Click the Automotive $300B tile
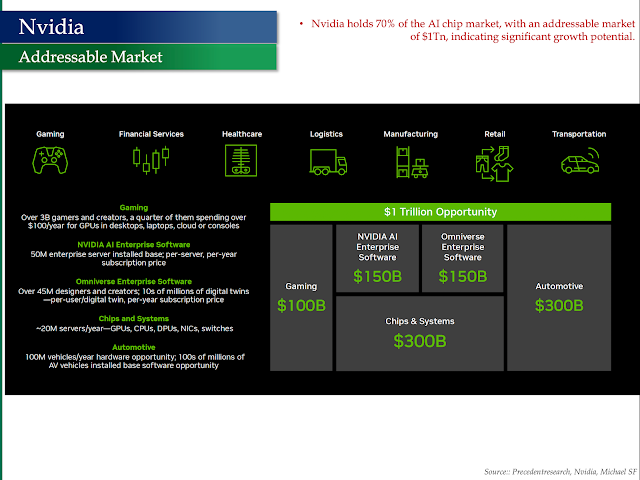640x480 pixels. [559, 298]
